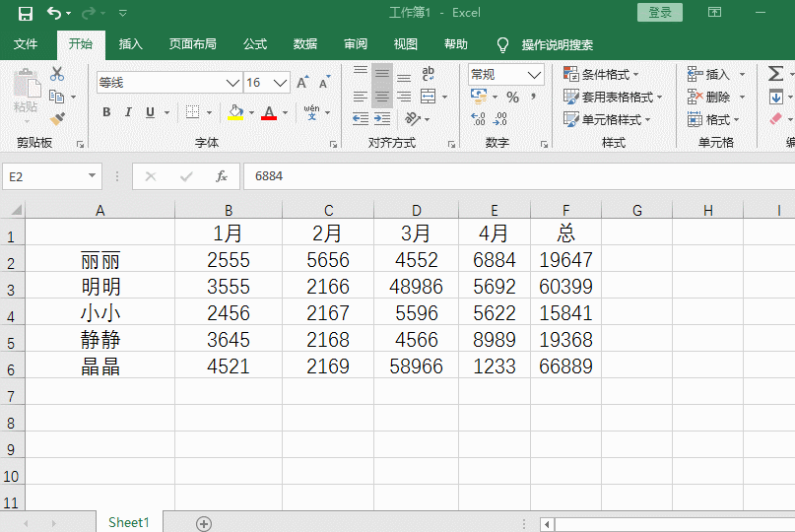
Task: Apply Percent Style
Action: (512, 97)
